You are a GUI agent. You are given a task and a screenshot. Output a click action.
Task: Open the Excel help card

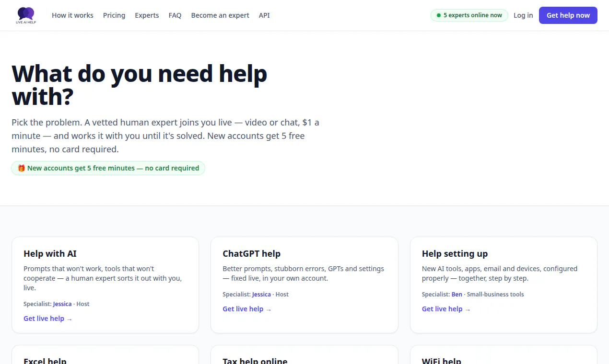(x=105, y=355)
